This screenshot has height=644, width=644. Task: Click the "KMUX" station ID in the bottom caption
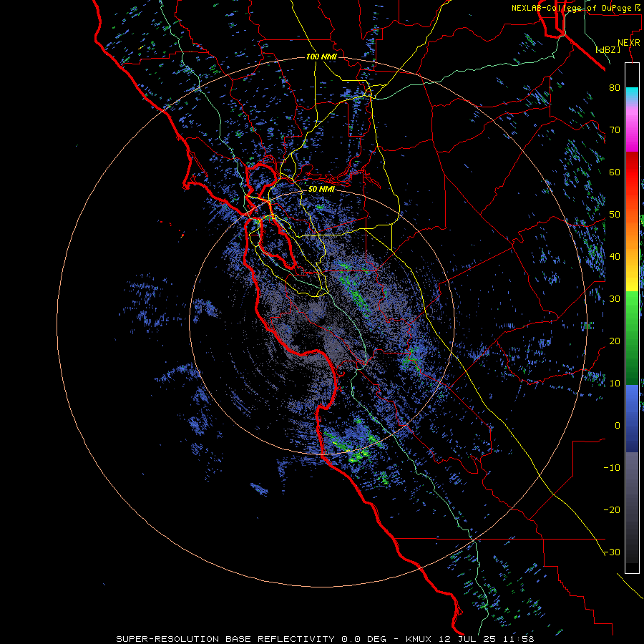(x=419, y=639)
